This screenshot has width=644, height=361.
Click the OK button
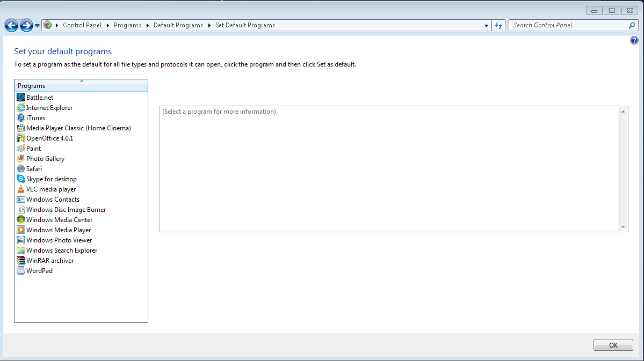[x=613, y=345]
